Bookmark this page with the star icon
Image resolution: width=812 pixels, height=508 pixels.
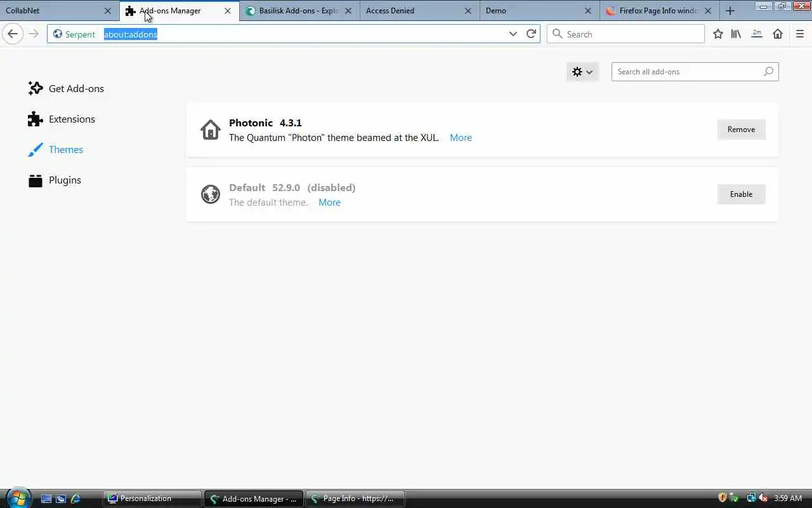(717, 34)
